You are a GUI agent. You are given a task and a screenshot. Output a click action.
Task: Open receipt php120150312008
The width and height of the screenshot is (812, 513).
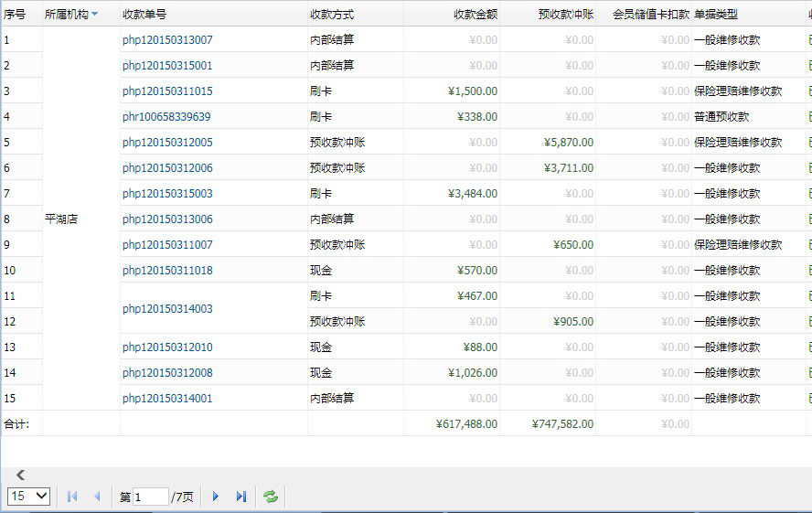pos(167,373)
